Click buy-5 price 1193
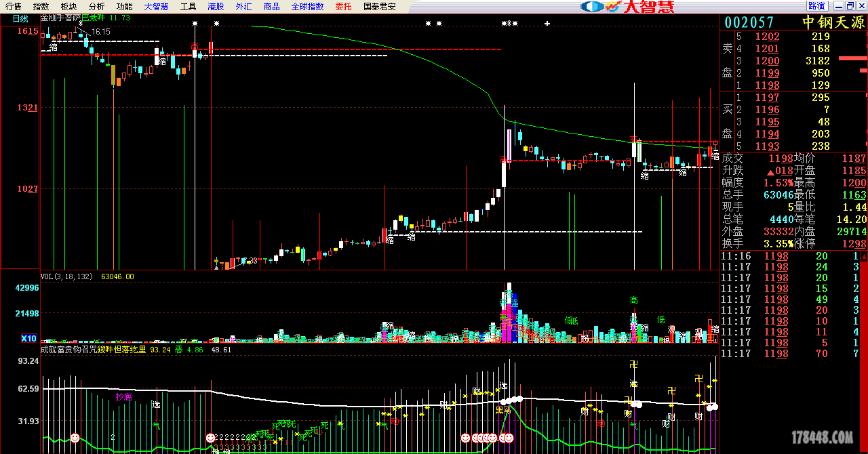The width and height of the screenshot is (868, 454). (x=768, y=146)
